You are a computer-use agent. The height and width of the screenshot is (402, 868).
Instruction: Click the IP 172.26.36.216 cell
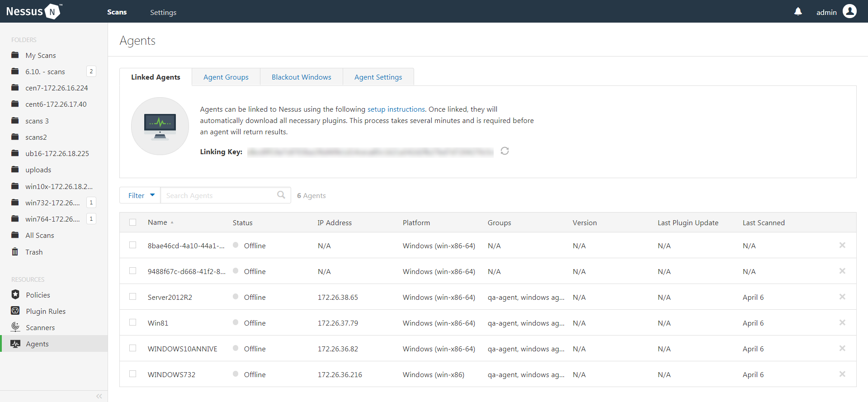coord(340,374)
